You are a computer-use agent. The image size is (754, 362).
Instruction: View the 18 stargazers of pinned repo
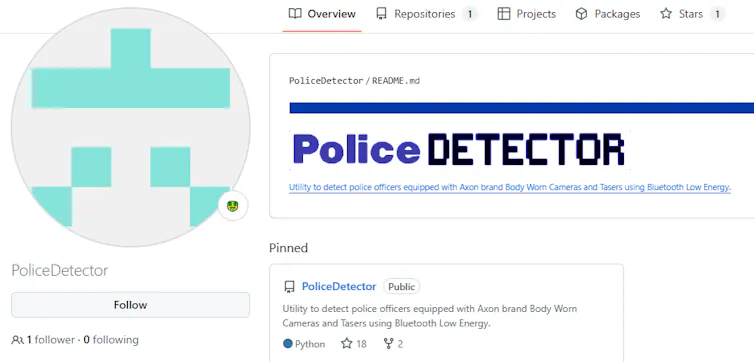(x=353, y=344)
